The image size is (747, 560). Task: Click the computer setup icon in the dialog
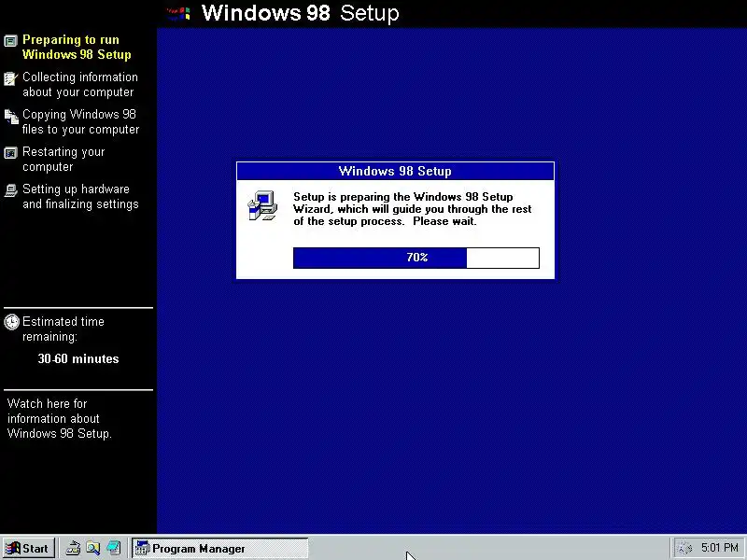262,205
